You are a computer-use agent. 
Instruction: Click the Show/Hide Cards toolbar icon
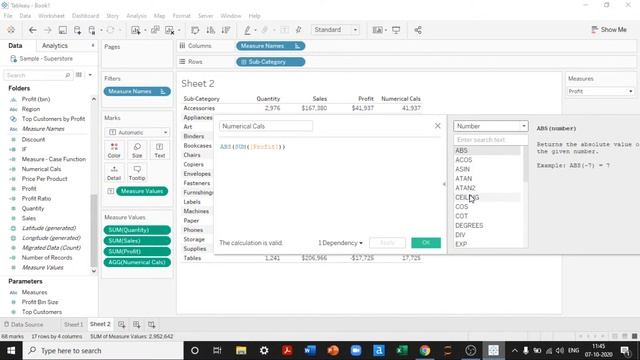point(378,30)
